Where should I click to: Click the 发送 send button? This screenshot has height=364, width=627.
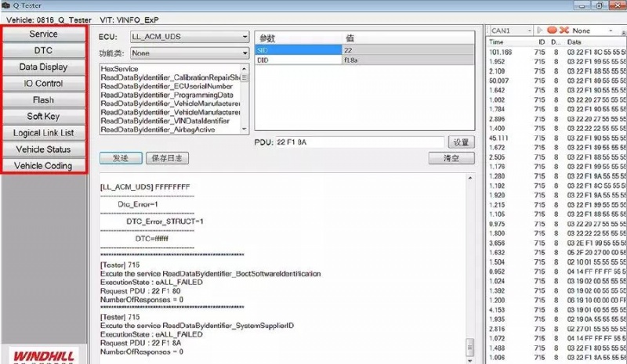click(x=120, y=158)
